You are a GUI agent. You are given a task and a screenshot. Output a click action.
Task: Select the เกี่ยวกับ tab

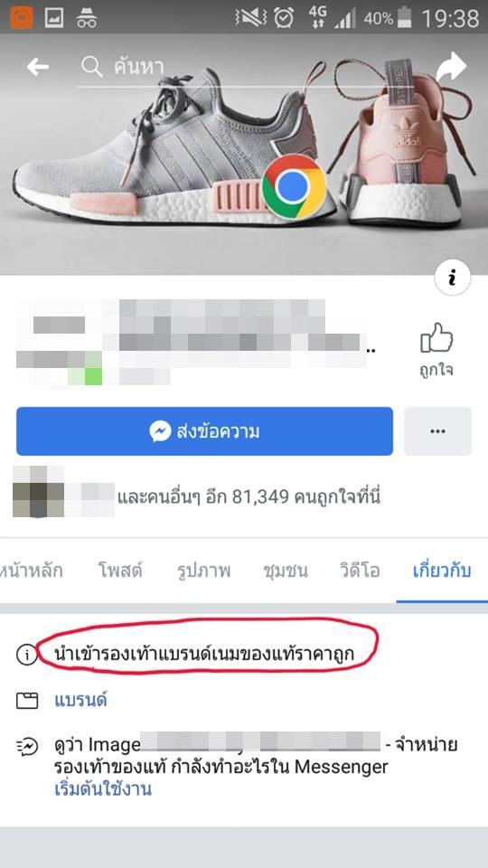tap(442, 571)
